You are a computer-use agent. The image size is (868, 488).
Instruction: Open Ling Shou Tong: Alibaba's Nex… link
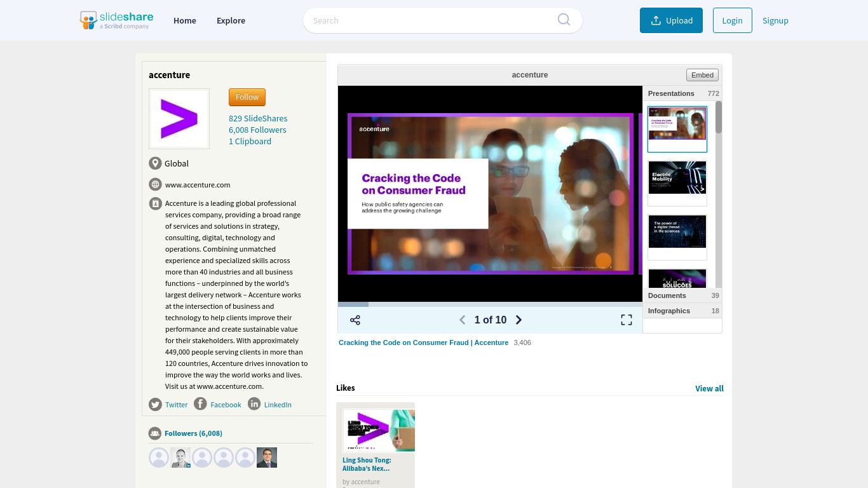(x=367, y=464)
